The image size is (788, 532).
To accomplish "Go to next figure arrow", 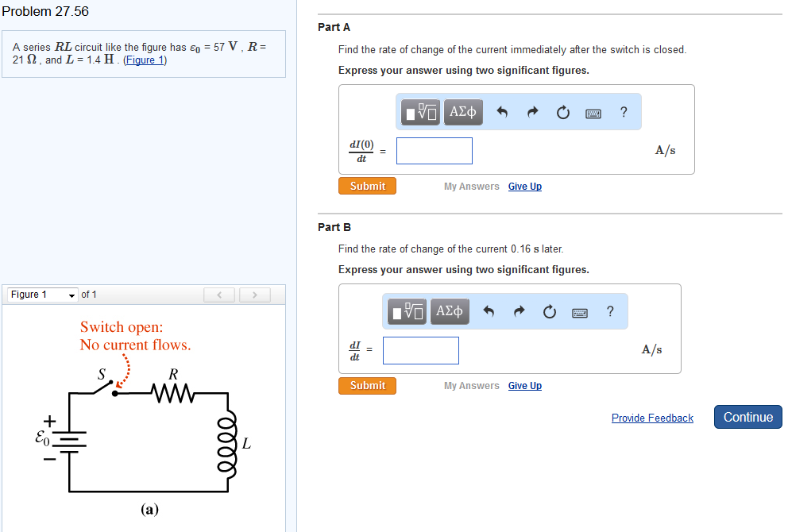I will click(255, 295).
